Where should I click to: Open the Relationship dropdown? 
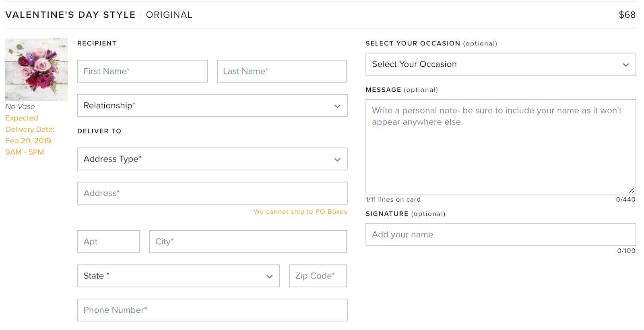click(x=212, y=106)
